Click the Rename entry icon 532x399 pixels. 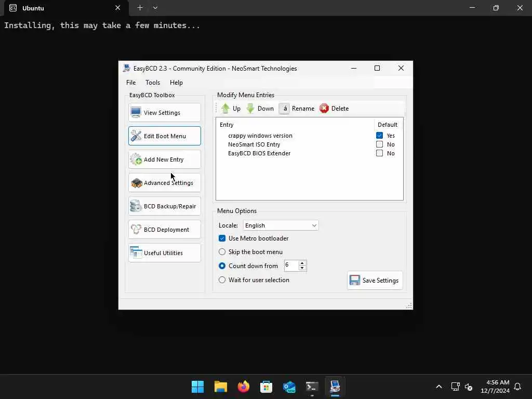(284, 109)
